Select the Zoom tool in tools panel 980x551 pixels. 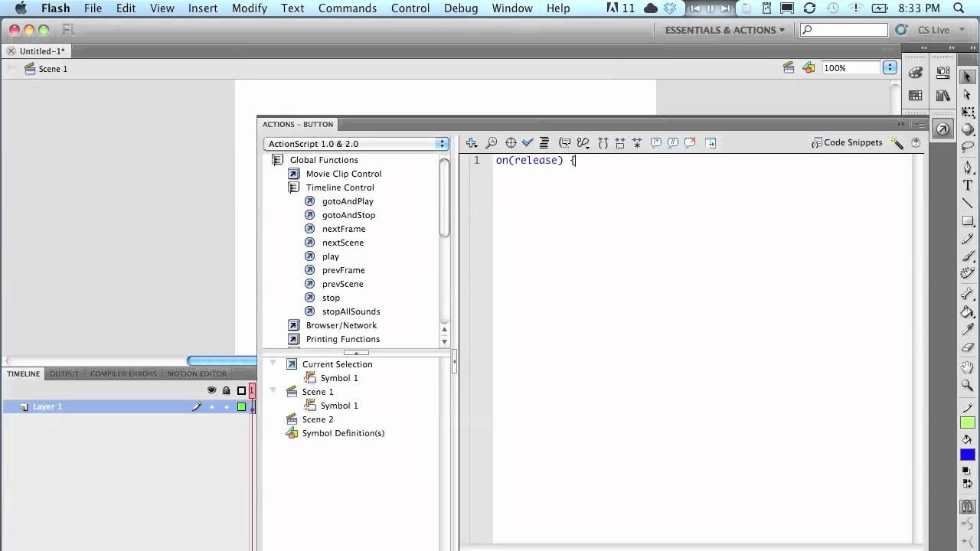968,386
